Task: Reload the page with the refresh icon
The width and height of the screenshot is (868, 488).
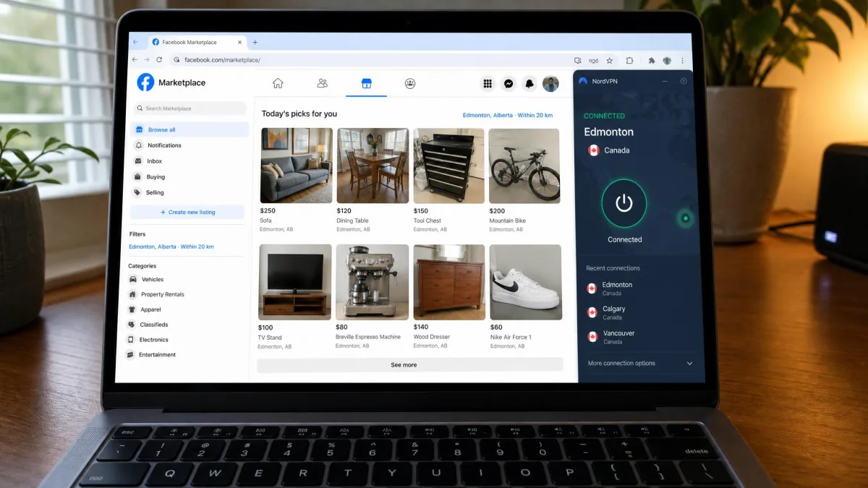Action: pyautogui.click(x=159, y=60)
